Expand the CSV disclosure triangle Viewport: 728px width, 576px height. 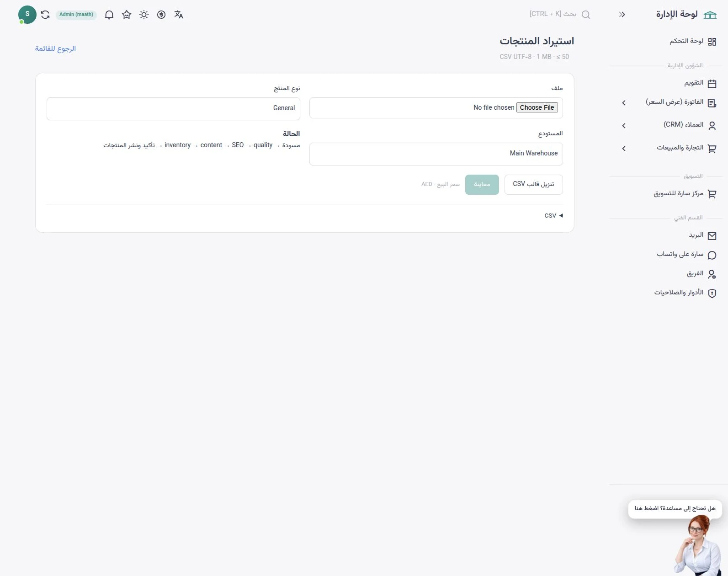click(561, 215)
